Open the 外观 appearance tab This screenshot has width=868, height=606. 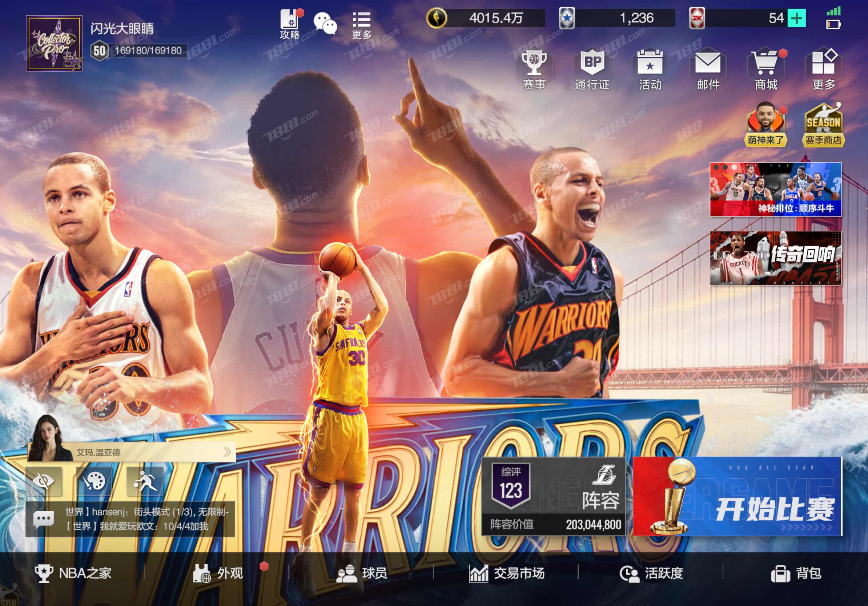218,574
